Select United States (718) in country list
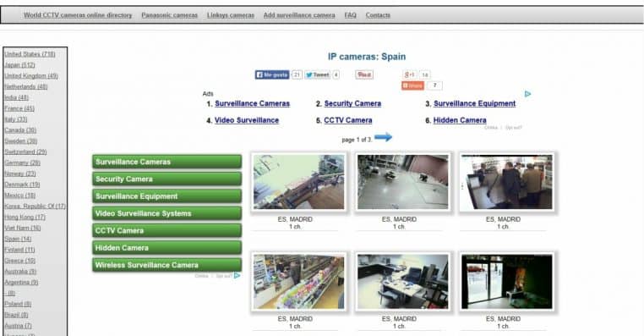The height and width of the screenshot is (336, 644). 30,54
